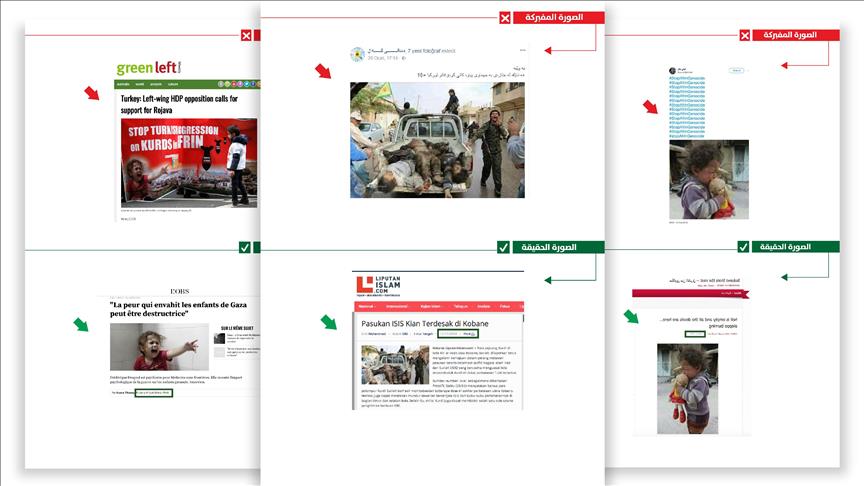
Task: Click the Liputan Islam red navigation bar
Action: pos(439,306)
